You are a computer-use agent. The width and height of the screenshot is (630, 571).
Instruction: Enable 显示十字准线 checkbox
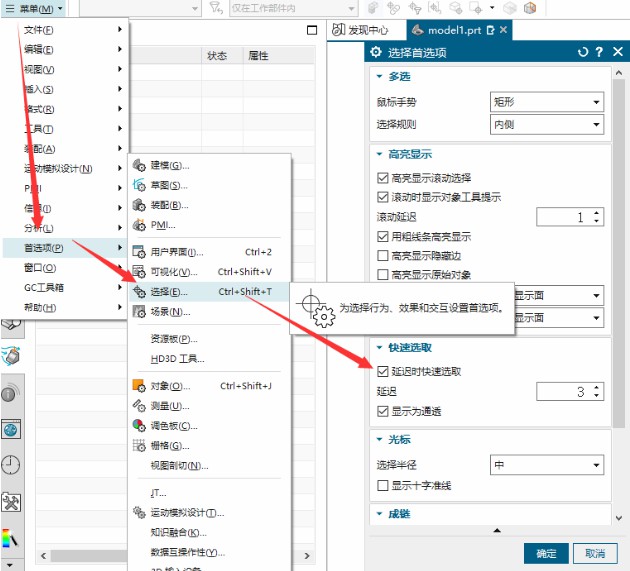pyautogui.click(x=383, y=485)
